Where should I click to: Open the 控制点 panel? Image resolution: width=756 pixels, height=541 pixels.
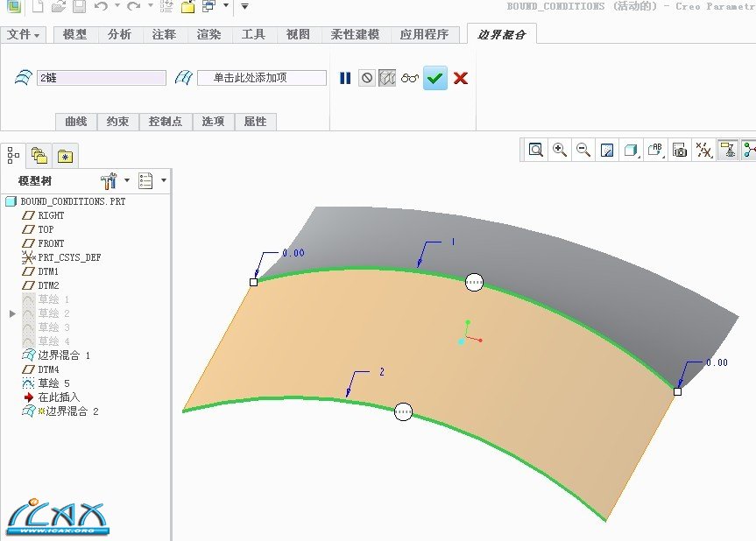pos(166,122)
